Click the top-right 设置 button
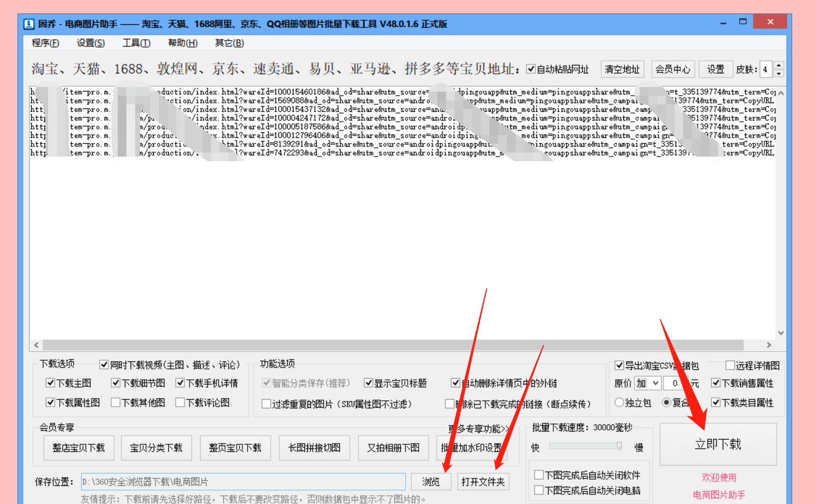 716,69
